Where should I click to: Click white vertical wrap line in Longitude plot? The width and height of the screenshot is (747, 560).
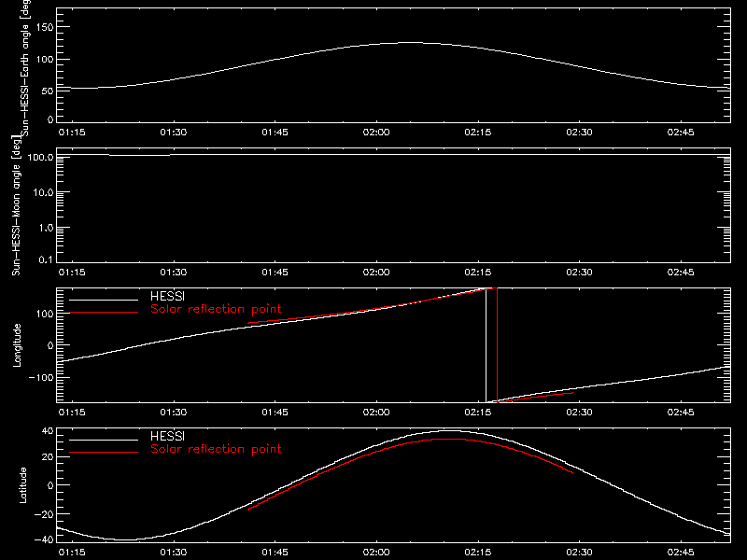click(x=486, y=345)
